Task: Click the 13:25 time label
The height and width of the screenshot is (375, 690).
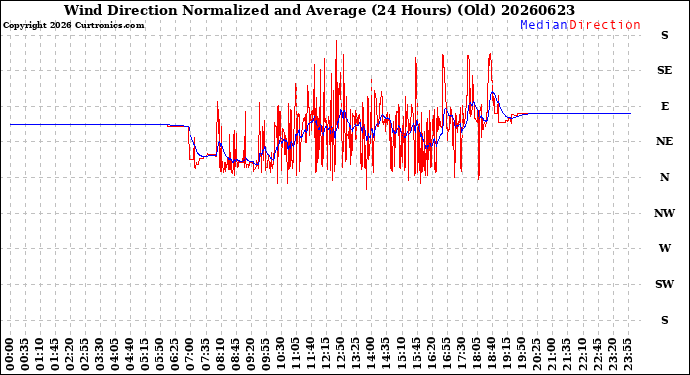Action: (356, 355)
